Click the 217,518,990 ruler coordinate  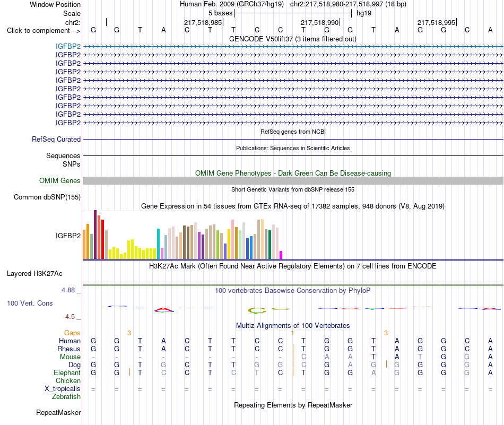(x=319, y=22)
